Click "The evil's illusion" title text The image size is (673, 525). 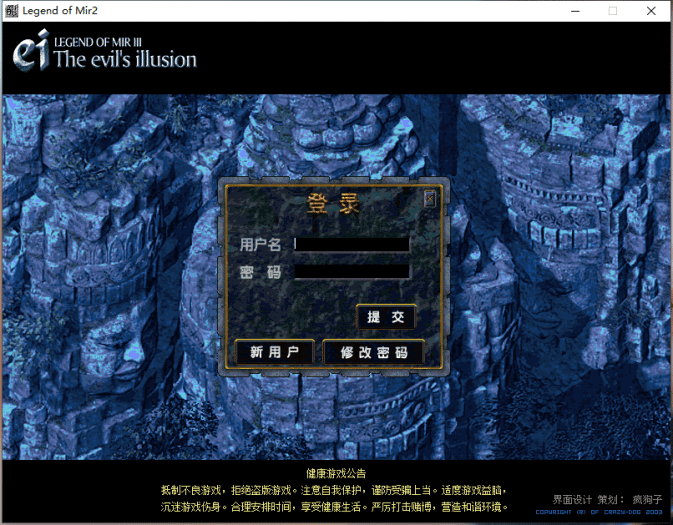point(125,60)
